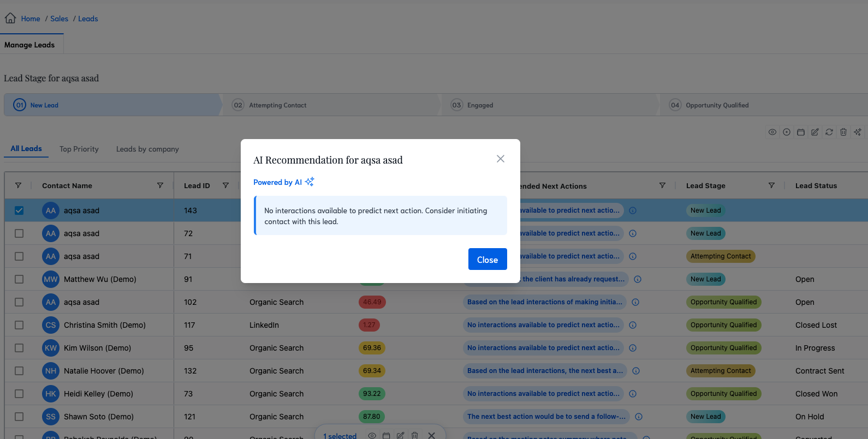Click the eye view icon in top toolbar
The height and width of the screenshot is (439, 868).
pyautogui.click(x=772, y=132)
